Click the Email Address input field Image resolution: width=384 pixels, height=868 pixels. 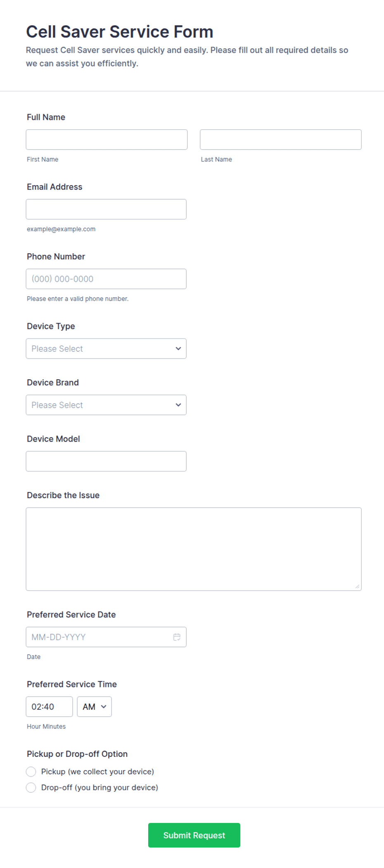tap(106, 209)
